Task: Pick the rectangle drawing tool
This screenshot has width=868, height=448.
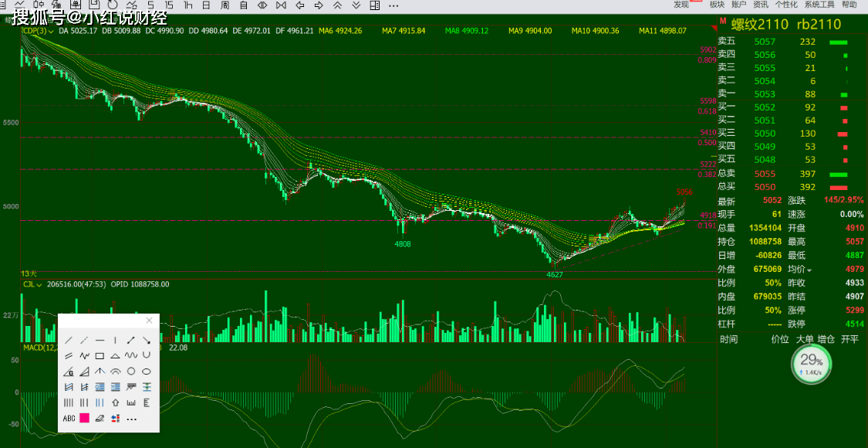Action: pos(100,355)
